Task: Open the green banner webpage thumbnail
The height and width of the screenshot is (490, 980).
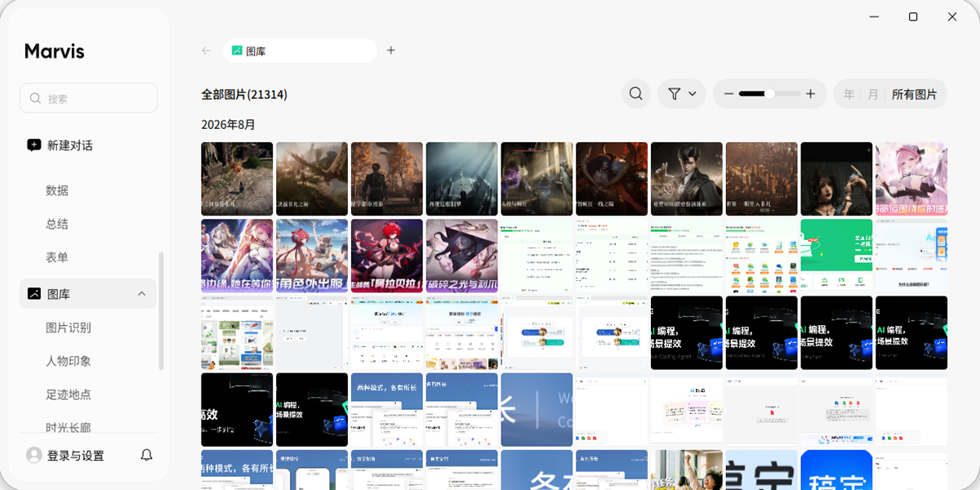Action: pyautogui.click(x=836, y=256)
